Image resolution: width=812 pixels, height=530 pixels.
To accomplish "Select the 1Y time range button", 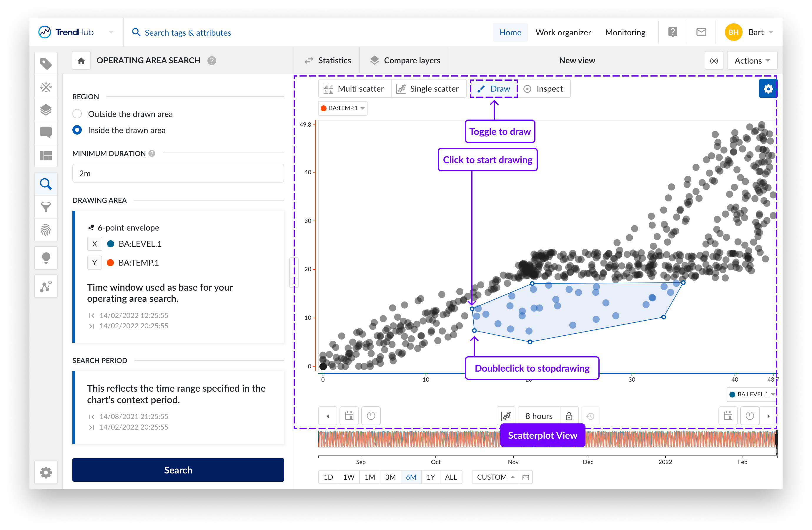I will [x=430, y=477].
